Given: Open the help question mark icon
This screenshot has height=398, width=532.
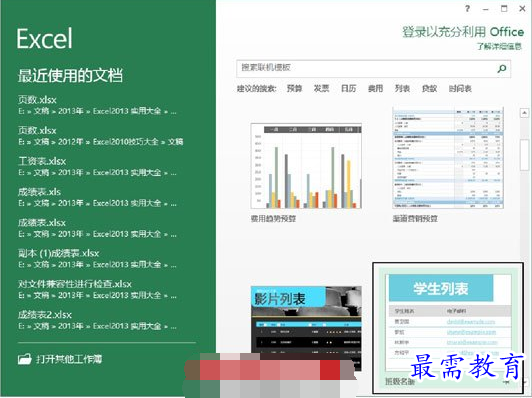Looking at the screenshot, I should click(x=468, y=8).
